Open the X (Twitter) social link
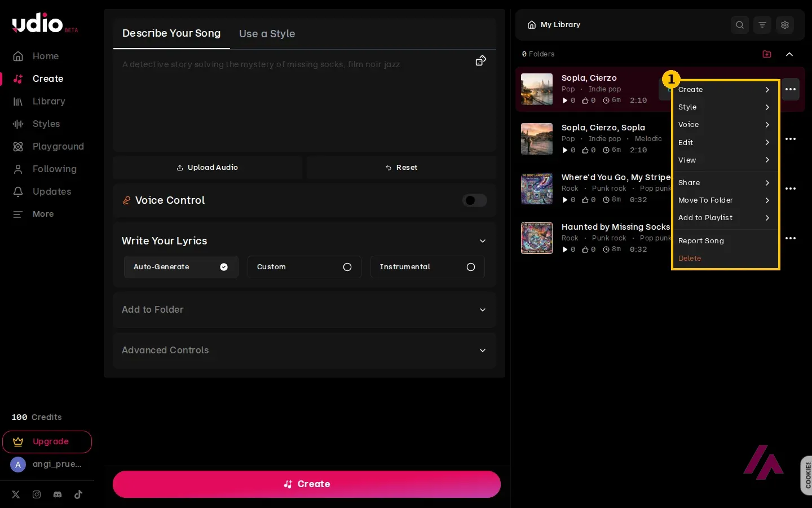Viewport: 812px width, 508px height. (x=16, y=494)
